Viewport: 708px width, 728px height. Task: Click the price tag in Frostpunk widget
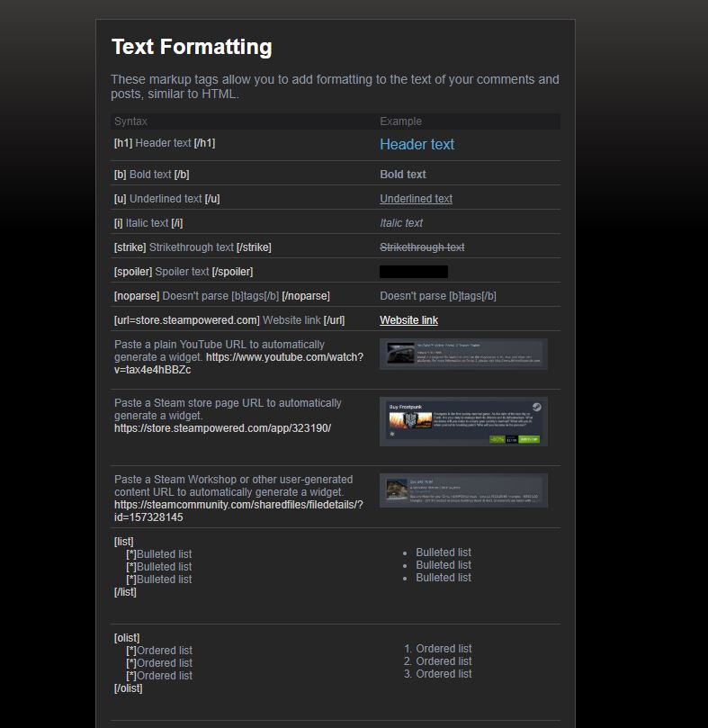[511, 439]
